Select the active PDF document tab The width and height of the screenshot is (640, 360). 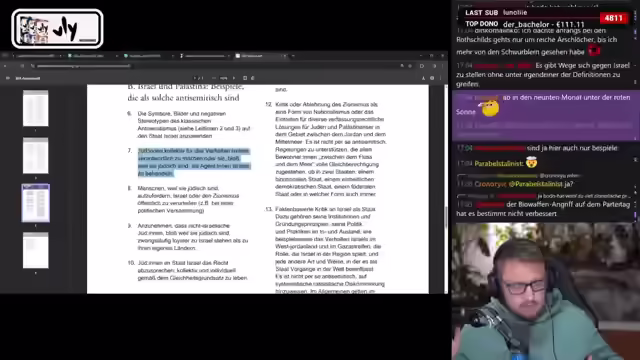coord(260,56)
